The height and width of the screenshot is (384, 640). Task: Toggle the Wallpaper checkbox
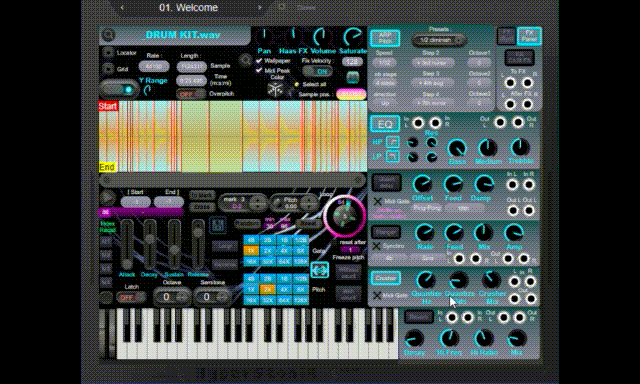[259, 61]
